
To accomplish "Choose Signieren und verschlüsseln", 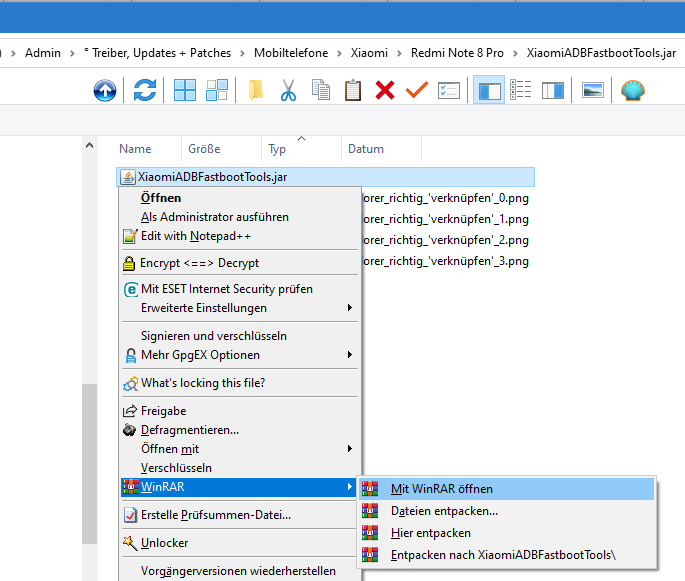I will 239,336.
